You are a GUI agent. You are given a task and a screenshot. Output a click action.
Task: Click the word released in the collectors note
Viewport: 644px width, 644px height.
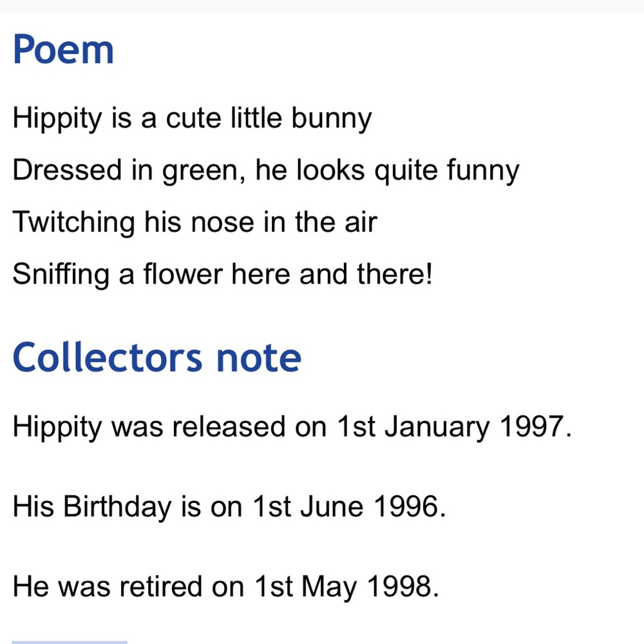pos(229,426)
